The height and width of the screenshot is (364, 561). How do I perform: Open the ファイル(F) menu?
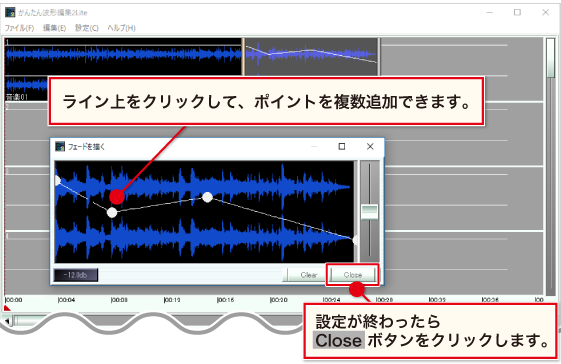coord(19,28)
